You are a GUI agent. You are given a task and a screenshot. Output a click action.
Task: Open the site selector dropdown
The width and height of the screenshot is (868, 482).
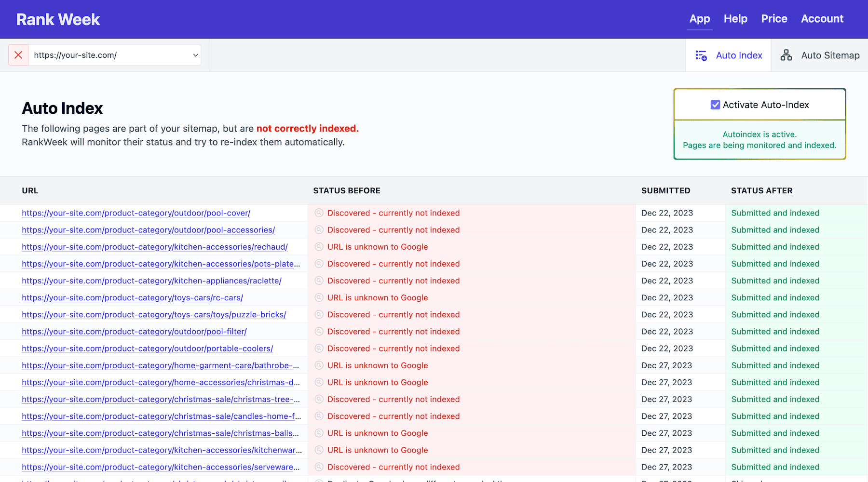pos(195,55)
